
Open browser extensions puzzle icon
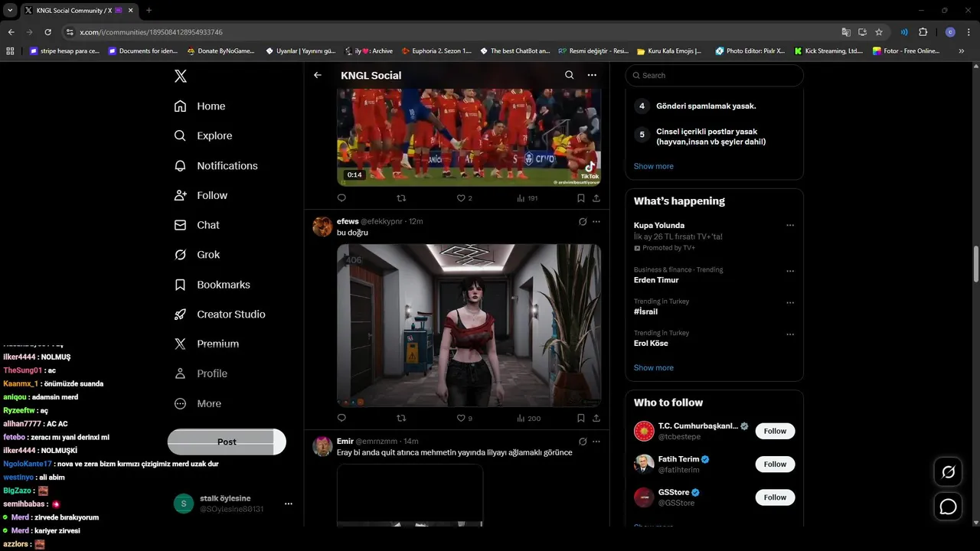click(923, 32)
